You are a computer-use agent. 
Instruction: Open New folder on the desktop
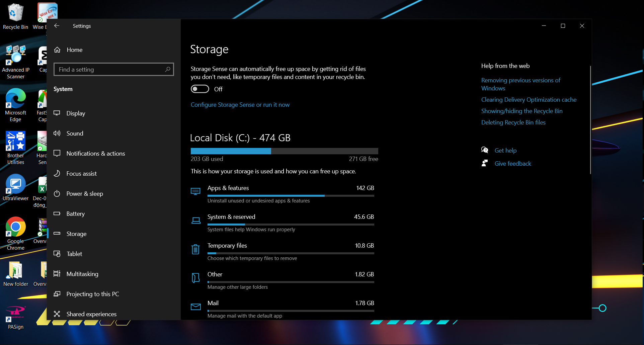15,274
